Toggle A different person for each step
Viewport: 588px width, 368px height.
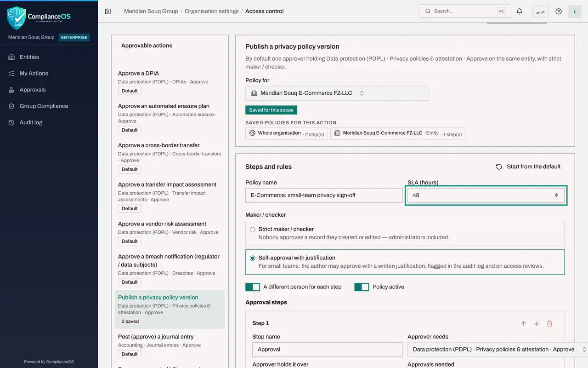coord(253,287)
